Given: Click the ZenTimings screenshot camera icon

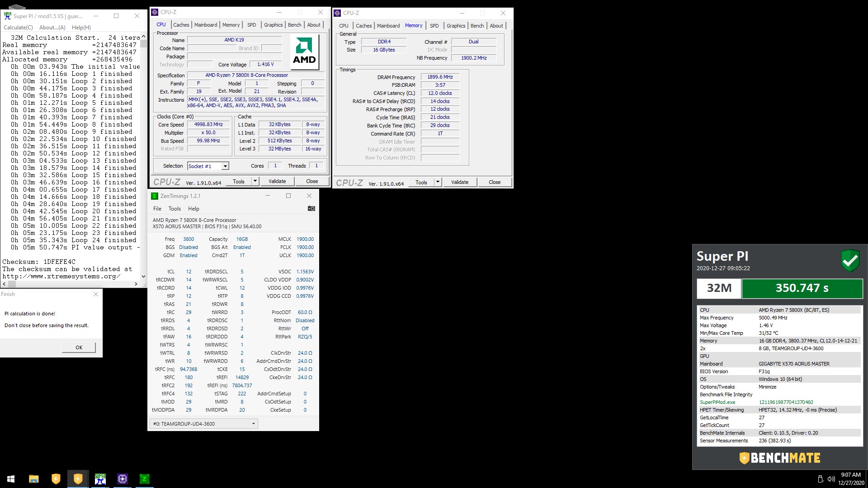Looking at the screenshot, I should tap(311, 208).
